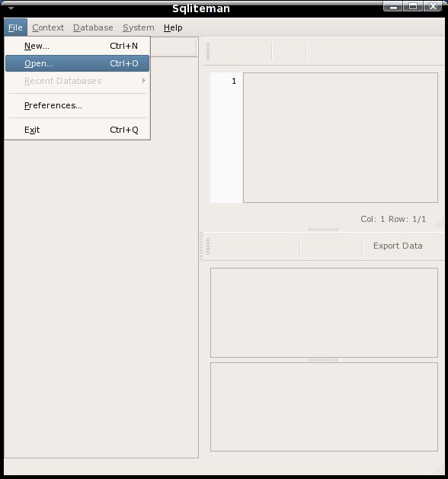Open Preferences... dialog
This screenshot has height=479, width=448.
click(x=78, y=105)
